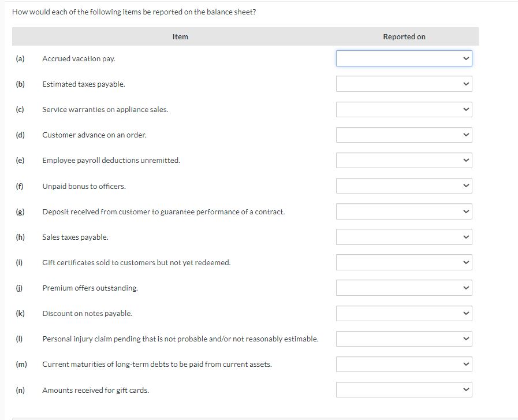The height and width of the screenshot is (420, 518).
Task: Click the Reported on column header
Action: 403,36
